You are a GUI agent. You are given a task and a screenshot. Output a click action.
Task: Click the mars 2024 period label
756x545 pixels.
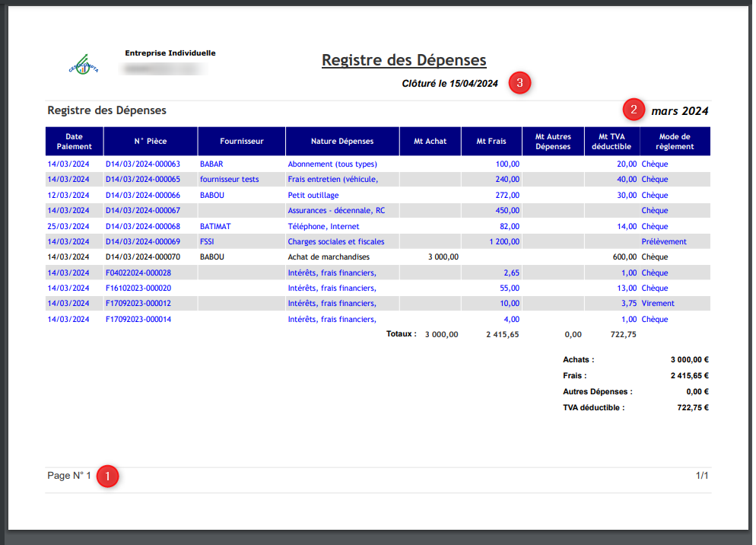[679, 111]
